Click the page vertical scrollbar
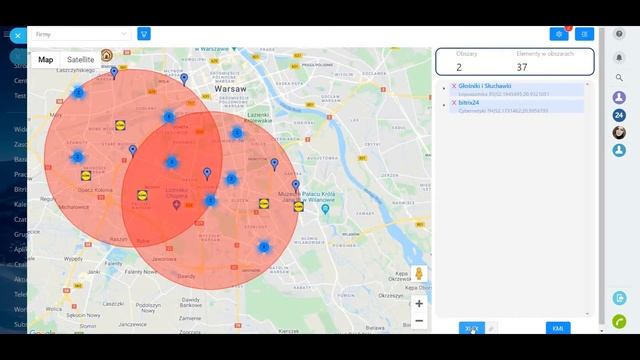This screenshot has height=360, width=640. coord(602,176)
